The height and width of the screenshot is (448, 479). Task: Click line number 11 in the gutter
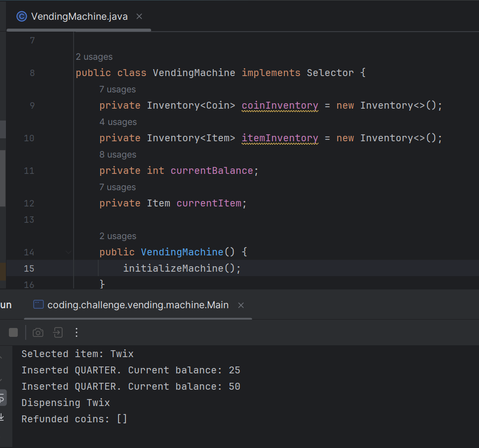[29, 171]
